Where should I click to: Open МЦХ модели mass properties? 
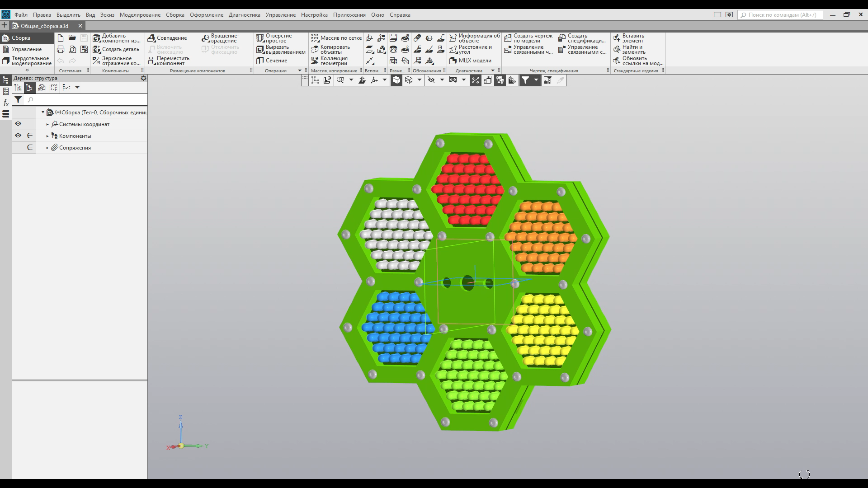[470, 61]
